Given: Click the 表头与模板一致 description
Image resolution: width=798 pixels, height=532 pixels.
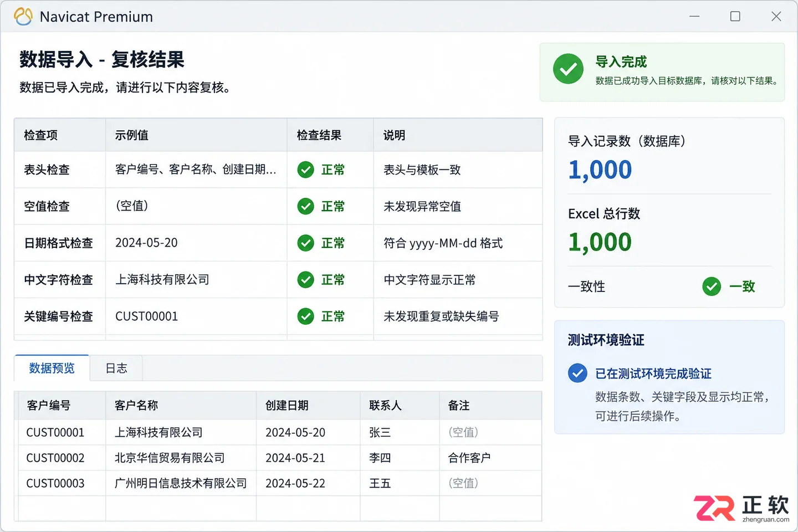Looking at the screenshot, I should pos(422,170).
